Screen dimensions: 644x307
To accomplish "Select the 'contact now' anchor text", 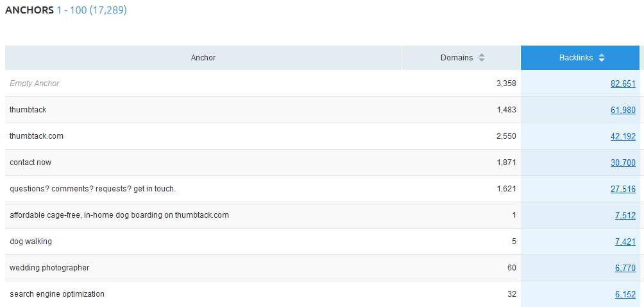I will click(30, 162).
